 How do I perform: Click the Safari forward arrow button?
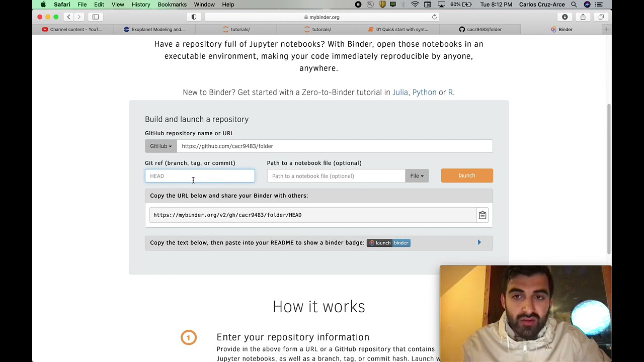(79, 17)
